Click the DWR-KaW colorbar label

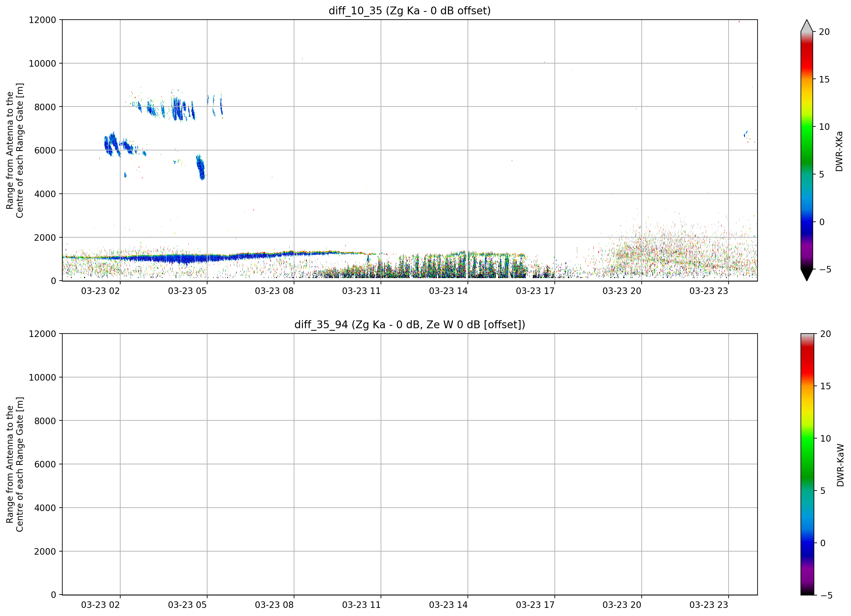tap(840, 465)
